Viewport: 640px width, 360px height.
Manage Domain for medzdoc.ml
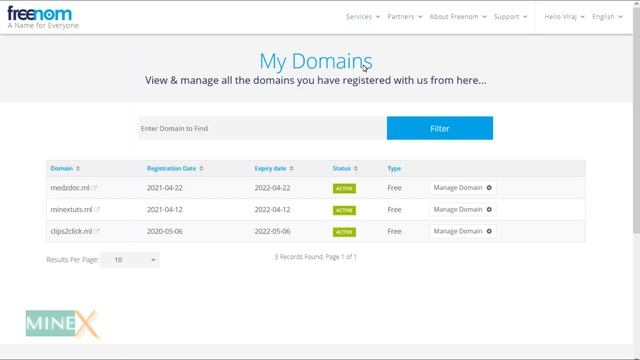coord(462,188)
